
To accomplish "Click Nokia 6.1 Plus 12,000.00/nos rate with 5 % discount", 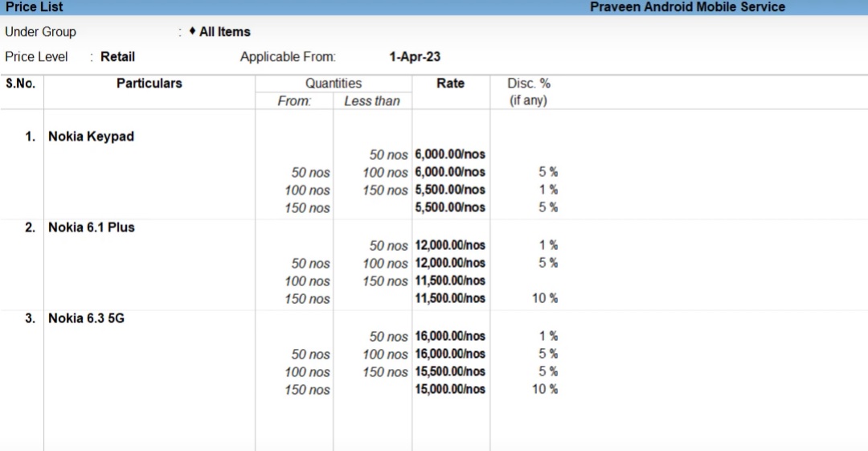I will tap(450, 263).
